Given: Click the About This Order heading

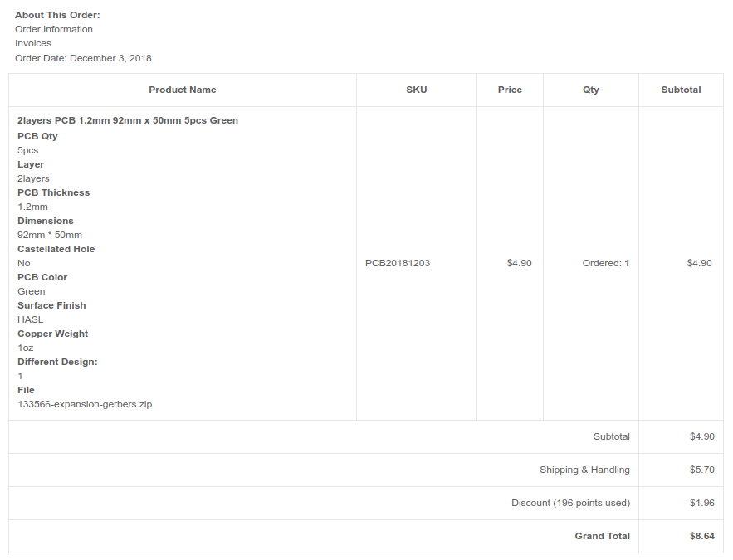Looking at the screenshot, I should [x=57, y=15].
